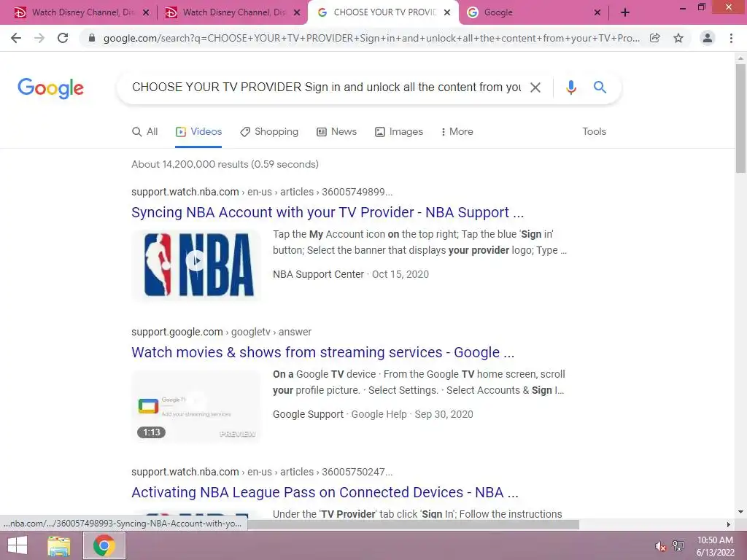Click support.google.com googletv breadcrumb
The image size is (747, 560).
[x=221, y=332]
